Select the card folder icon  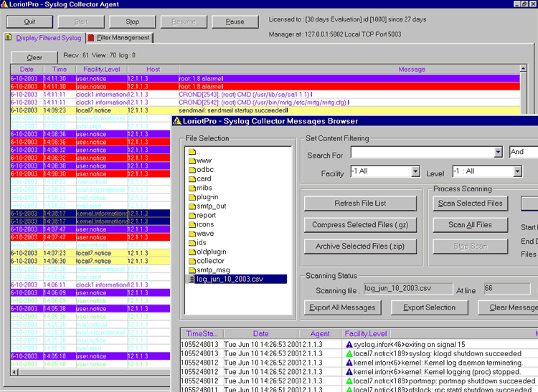[192, 179]
